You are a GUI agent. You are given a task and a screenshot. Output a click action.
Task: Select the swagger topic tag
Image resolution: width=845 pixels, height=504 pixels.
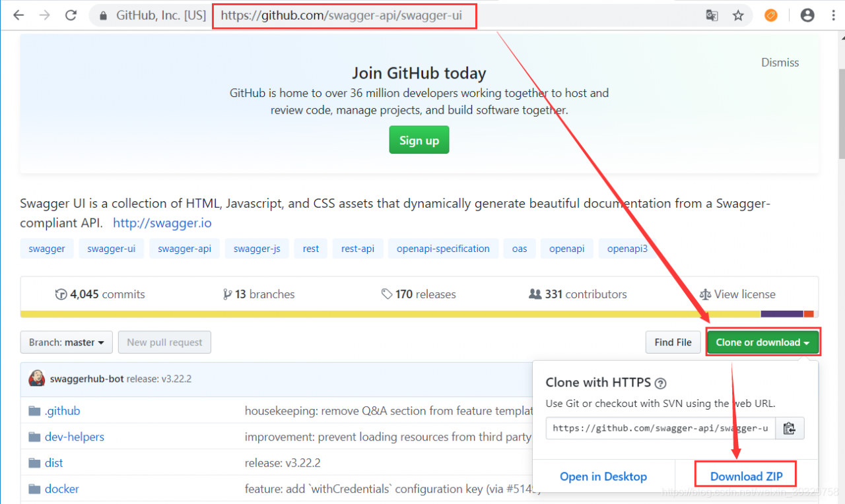pos(47,249)
